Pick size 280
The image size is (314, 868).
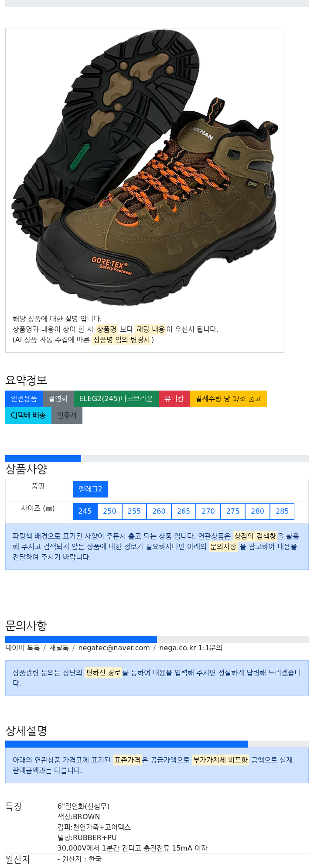pos(257,511)
